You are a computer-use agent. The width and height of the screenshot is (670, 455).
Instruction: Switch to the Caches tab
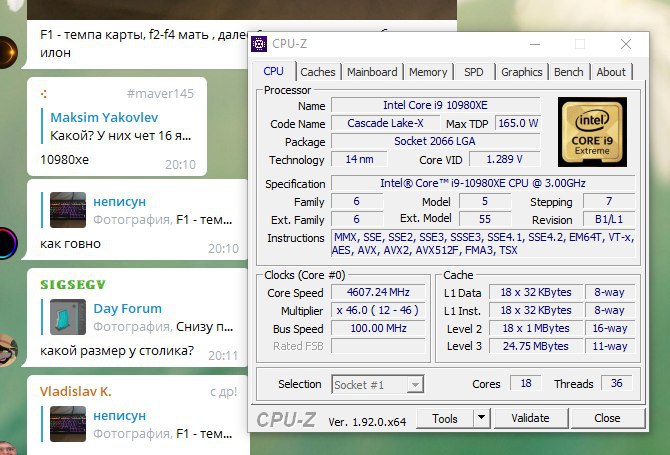pyautogui.click(x=317, y=72)
